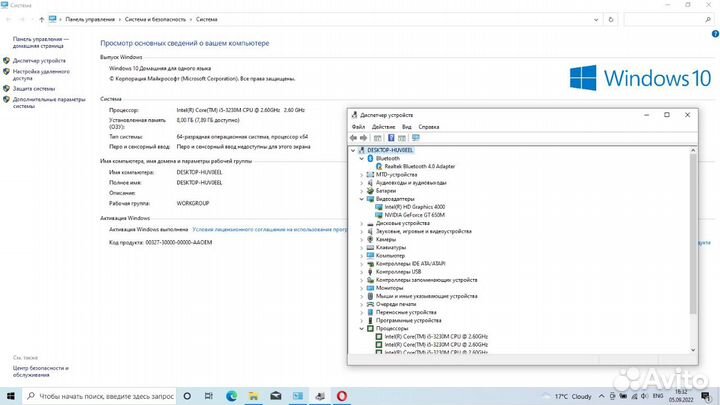Click the Дисковые устройства drive icon
Image resolution: width=720 pixels, height=405 pixels.
point(370,223)
